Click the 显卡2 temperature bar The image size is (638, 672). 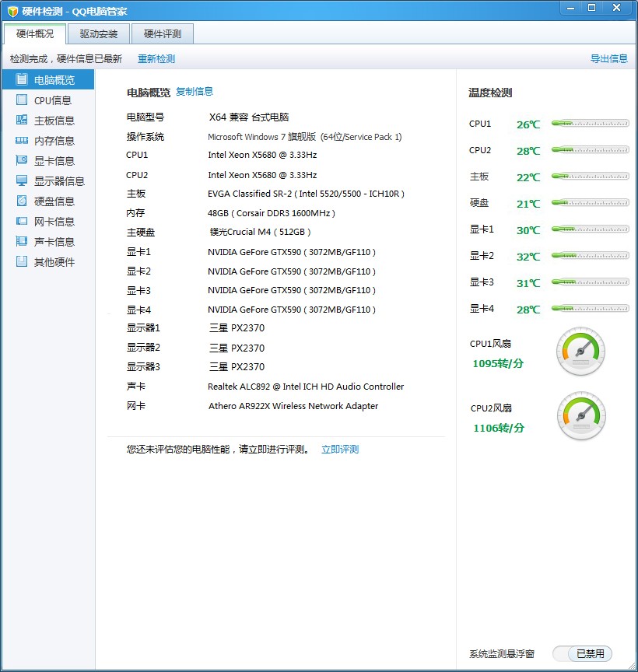pos(591,255)
